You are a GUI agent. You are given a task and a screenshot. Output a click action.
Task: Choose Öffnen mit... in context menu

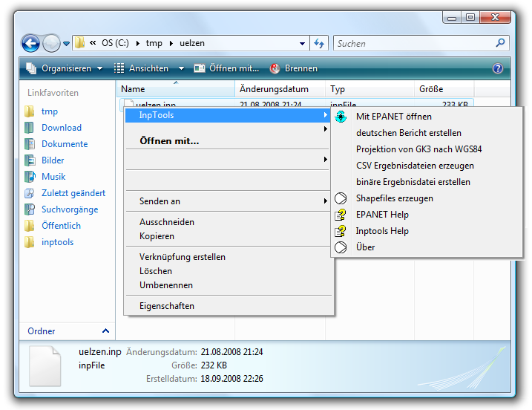227,141
